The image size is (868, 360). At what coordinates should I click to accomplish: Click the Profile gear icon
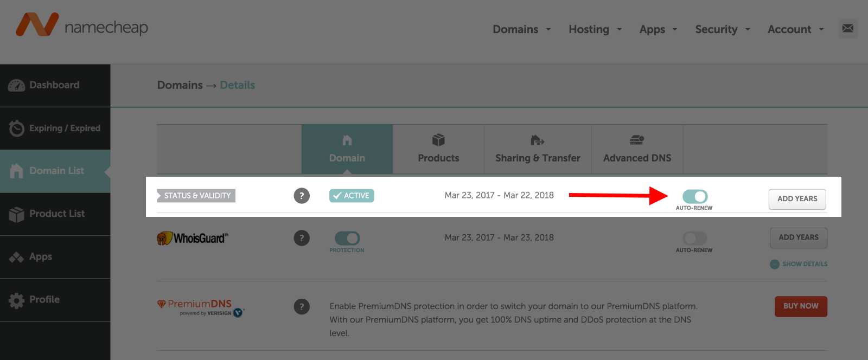point(16,300)
